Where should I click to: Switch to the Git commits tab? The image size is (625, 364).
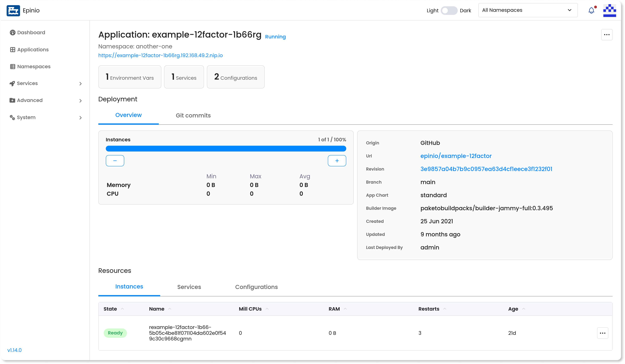pyautogui.click(x=193, y=116)
